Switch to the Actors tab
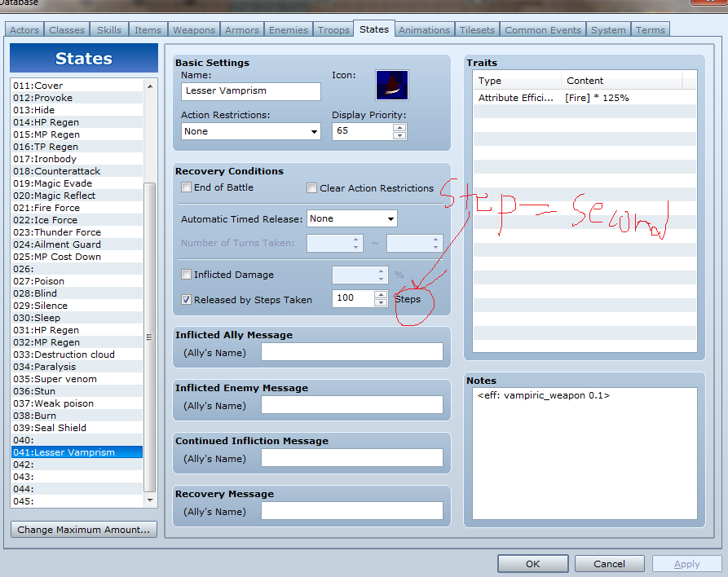Screen dimensions: 728x577 (24, 29)
